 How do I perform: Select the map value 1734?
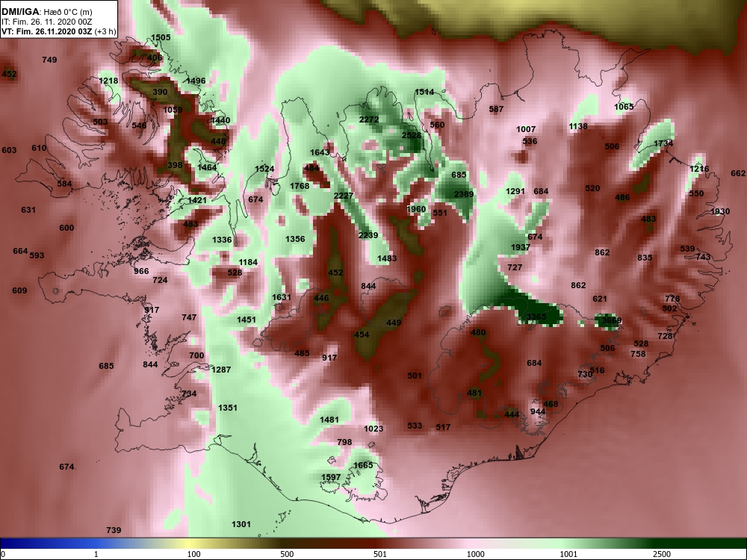click(x=663, y=144)
